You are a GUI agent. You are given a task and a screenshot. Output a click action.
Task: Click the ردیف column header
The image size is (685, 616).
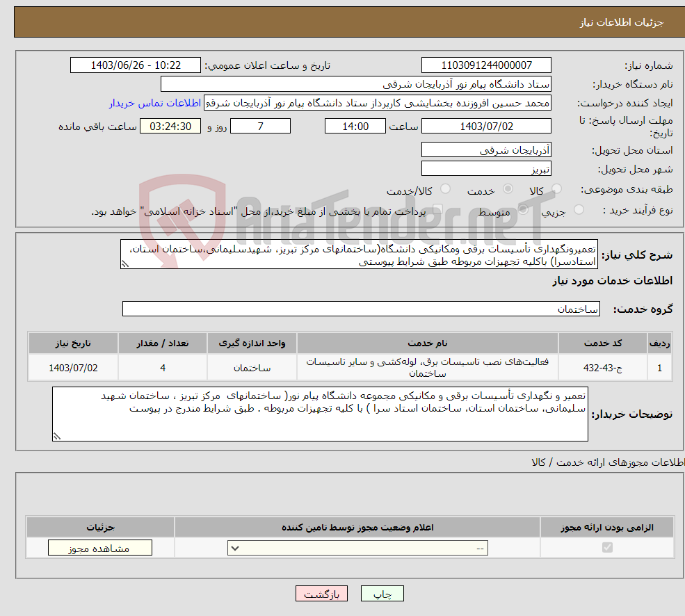pos(660,343)
